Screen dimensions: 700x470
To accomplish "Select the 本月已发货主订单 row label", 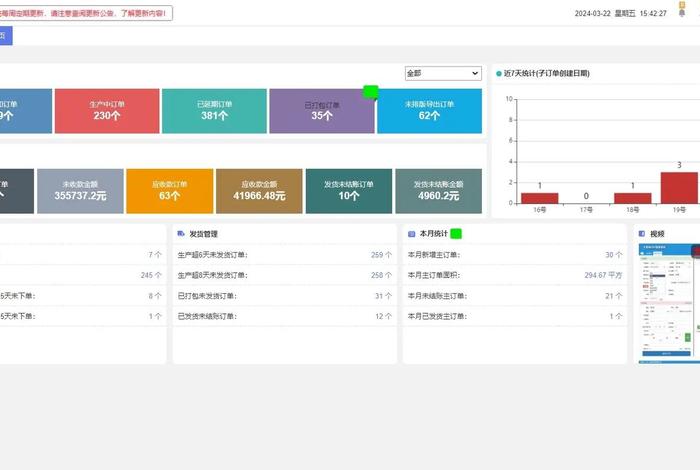I will pyautogui.click(x=437, y=316).
